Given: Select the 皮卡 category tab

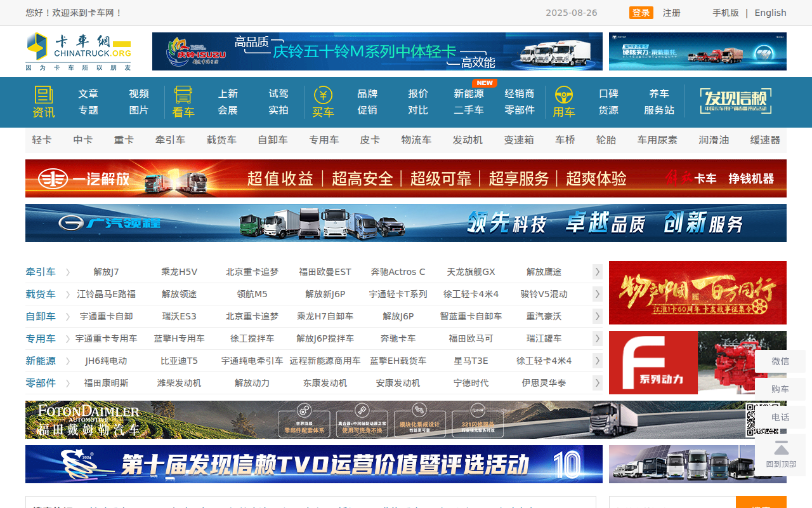Looking at the screenshot, I should [370, 140].
